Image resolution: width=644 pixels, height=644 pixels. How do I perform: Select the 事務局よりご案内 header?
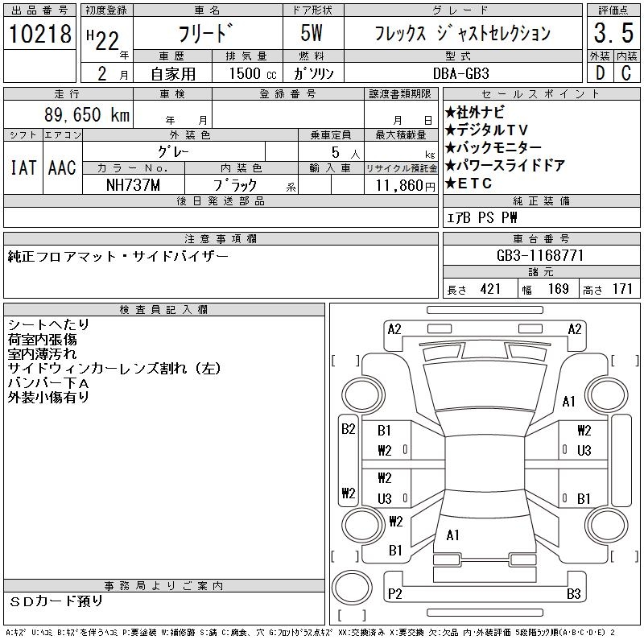[x=163, y=586]
